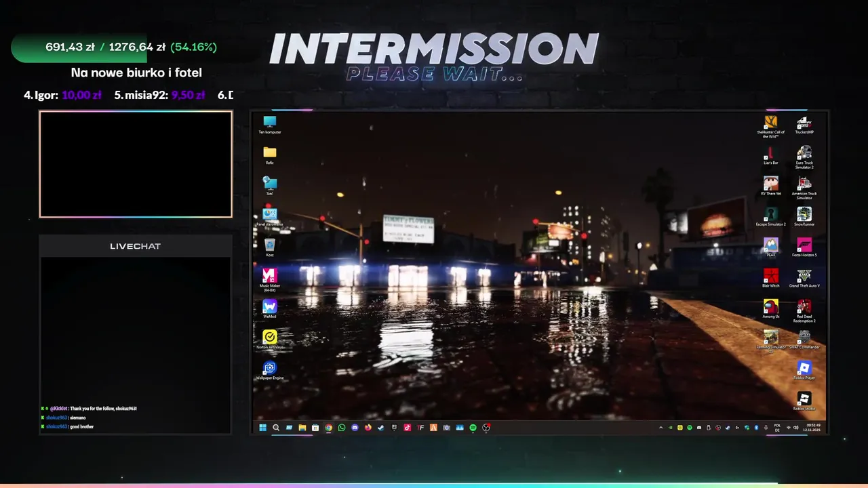This screenshot has height=488, width=868.
Task: Open Spotify from the taskbar
Action: point(473,428)
